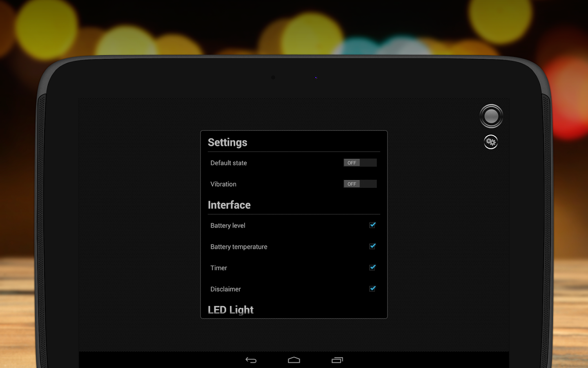Turn on the Default state switch

(x=360, y=162)
